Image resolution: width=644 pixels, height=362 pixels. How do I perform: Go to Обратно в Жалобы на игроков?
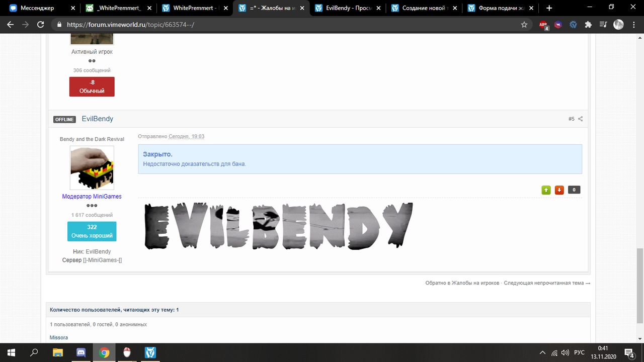click(462, 283)
